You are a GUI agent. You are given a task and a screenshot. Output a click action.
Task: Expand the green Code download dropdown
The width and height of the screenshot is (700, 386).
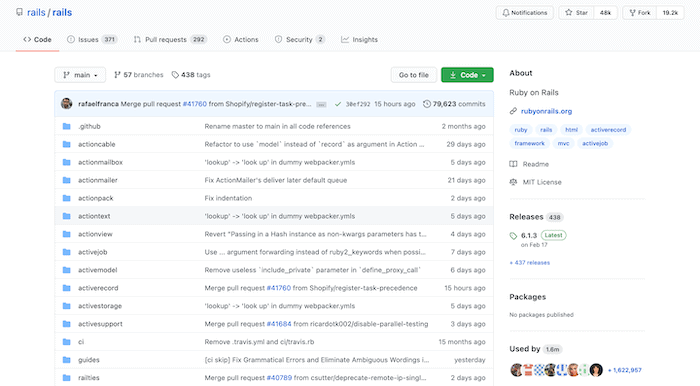click(x=467, y=75)
